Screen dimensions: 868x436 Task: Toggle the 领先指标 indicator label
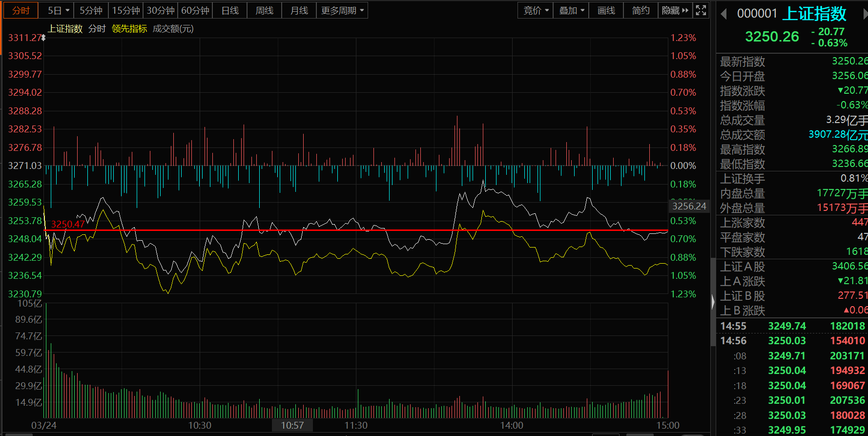click(x=129, y=29)
